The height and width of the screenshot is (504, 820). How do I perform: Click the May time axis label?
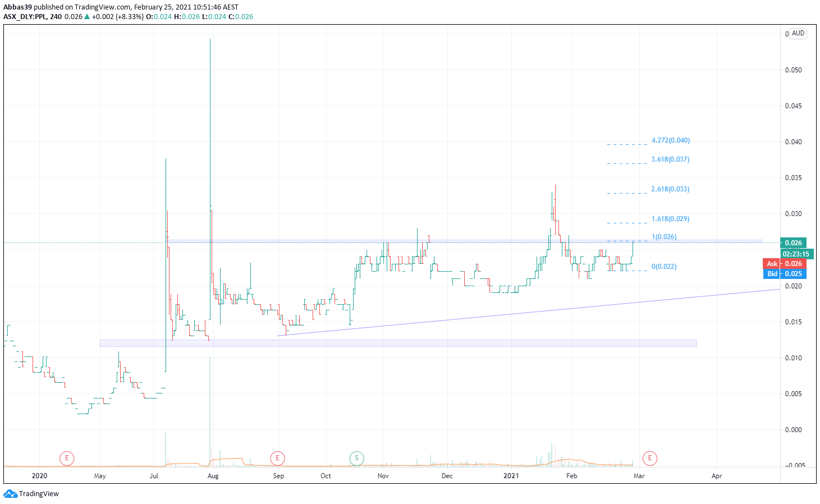tap(100, 476)
